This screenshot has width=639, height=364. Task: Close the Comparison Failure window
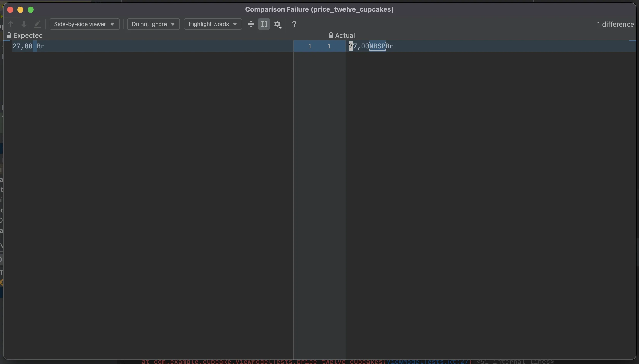(x=10, y=10)
